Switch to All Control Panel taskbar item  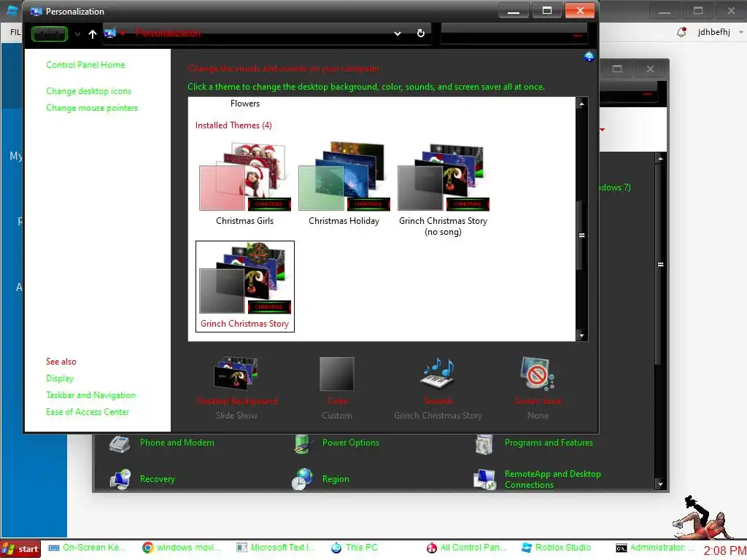pos(466,548)
